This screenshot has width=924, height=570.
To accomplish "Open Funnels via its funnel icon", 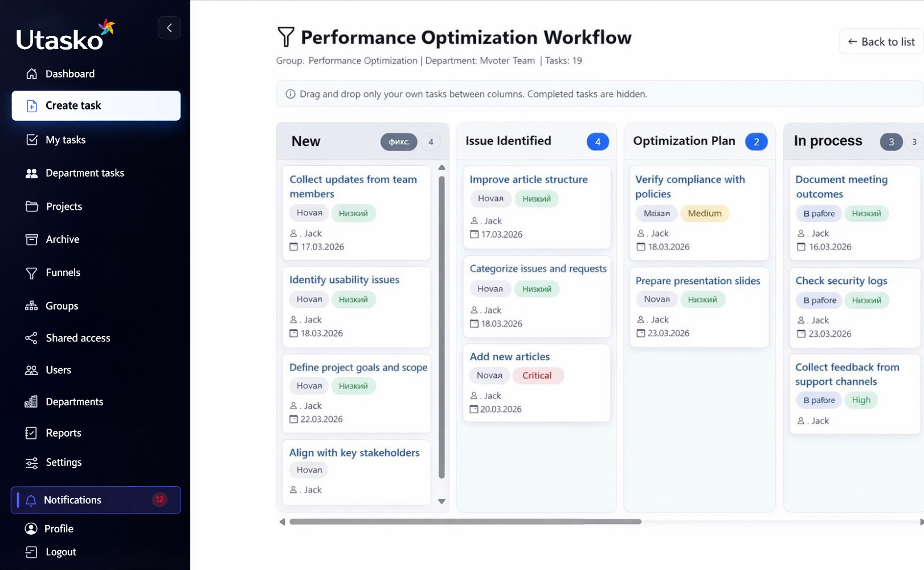I will pos(32,273).
